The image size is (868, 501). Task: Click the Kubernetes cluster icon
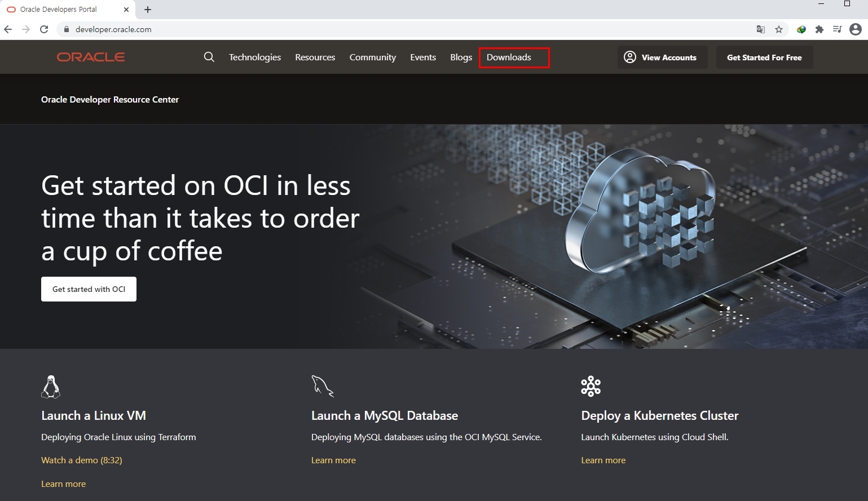591,386
